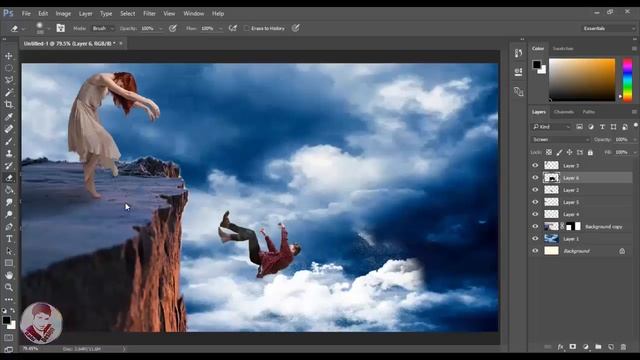
Task: Open the Kind filter dropdown
Action: coord(551,127)
